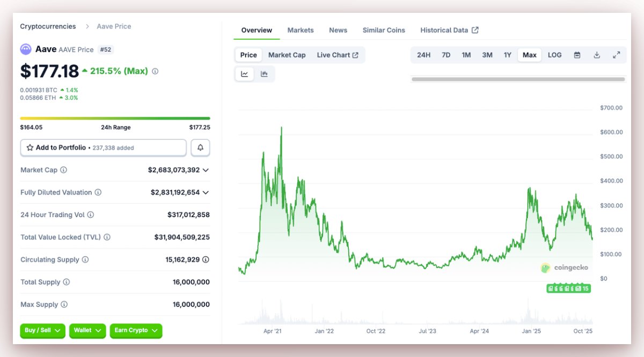This screenshot has height=357, width=644.
Task: Click the $700.00 axis label
Action: click(x=611, y=108)
